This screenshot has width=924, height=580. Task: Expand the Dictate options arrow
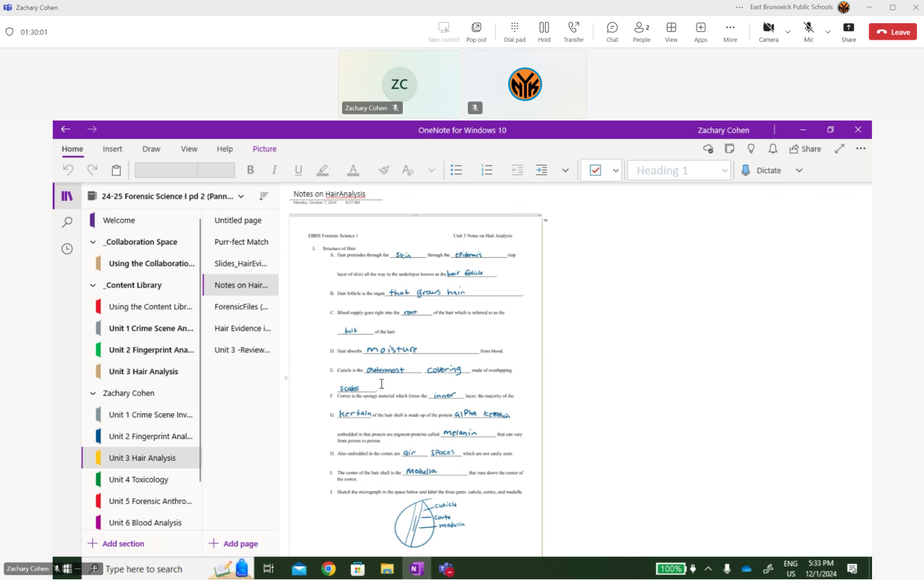tap(799, 170)
